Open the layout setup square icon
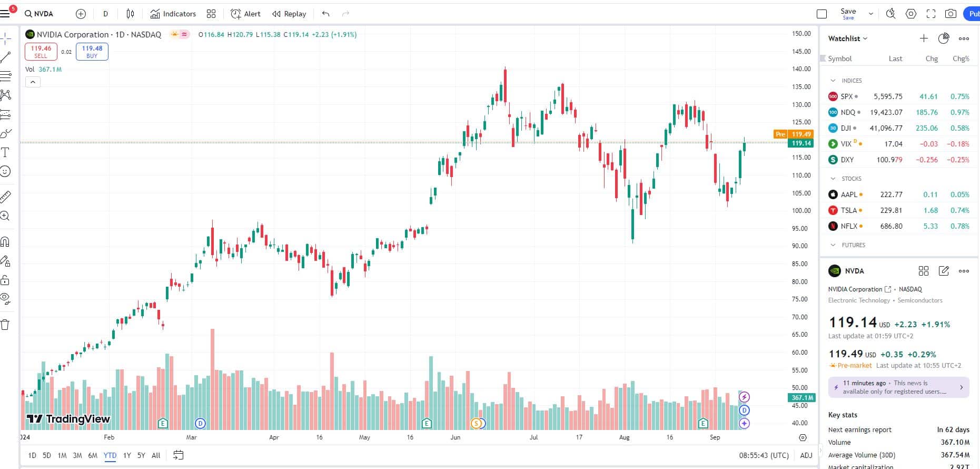The width and height of the screenshot is (980, 469). tap(822, 14)
